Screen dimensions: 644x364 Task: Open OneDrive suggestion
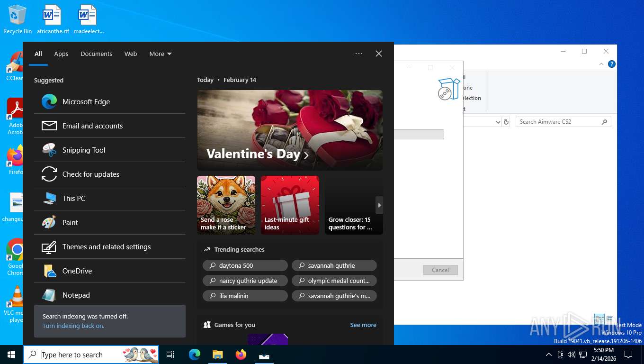click(109, 271)
